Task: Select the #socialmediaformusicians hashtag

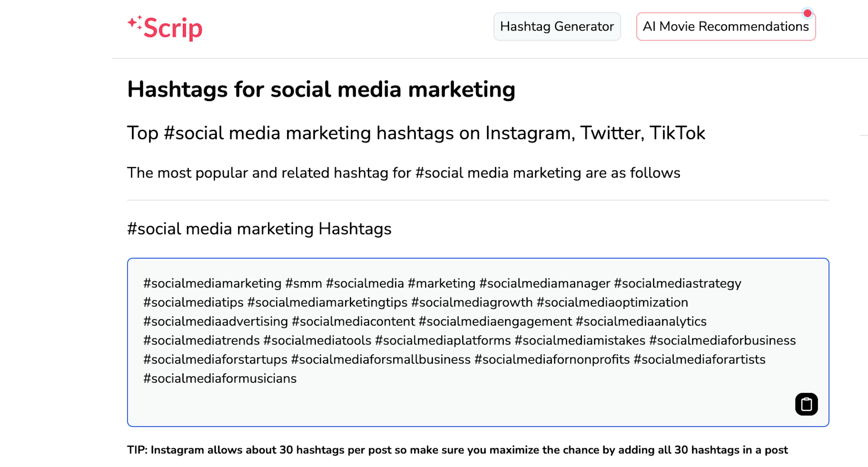Action: point(220,378)
